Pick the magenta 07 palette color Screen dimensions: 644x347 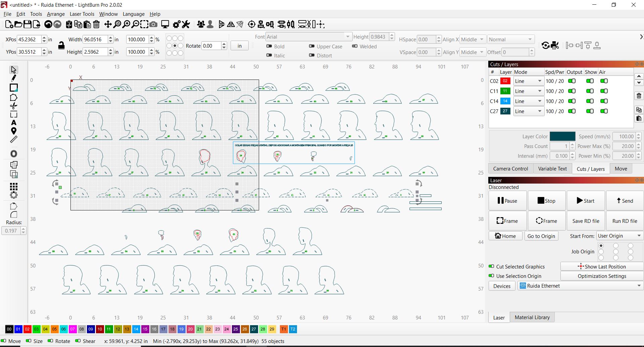[x=72, y=329]
